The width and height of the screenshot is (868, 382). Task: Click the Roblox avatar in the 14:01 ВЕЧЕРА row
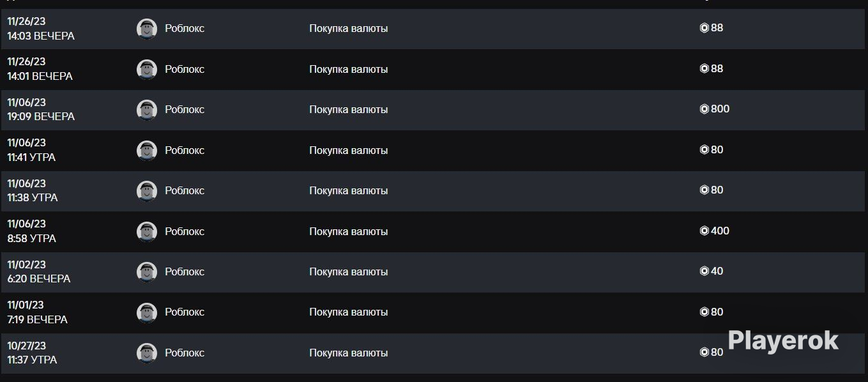[147, 69]
